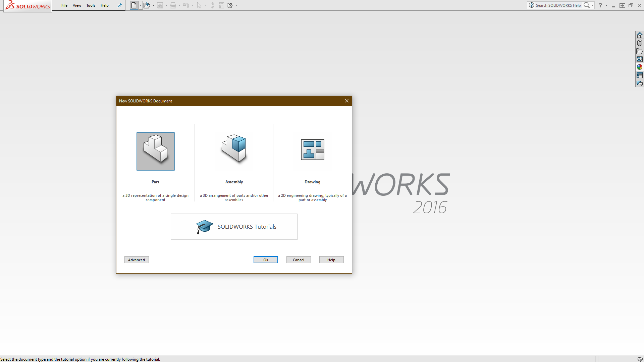Click the SOLIDWORKS logo
The width and height of the screenshot is (644, 362).
(x=28, y=6)
